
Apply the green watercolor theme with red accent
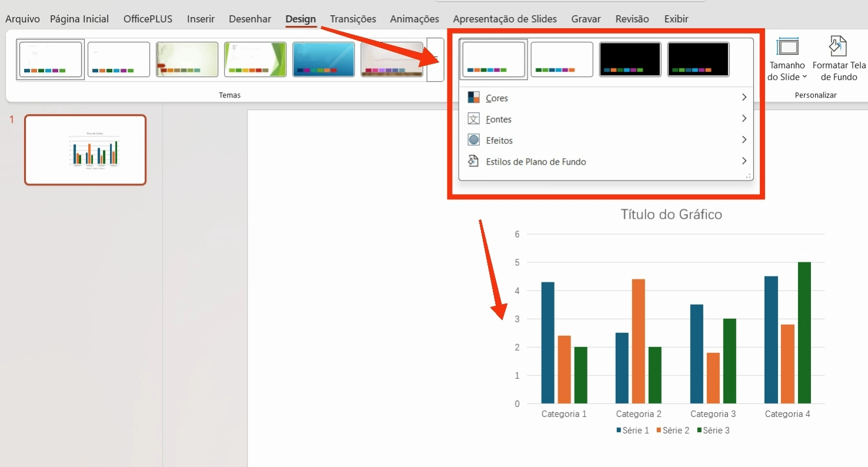tap(187, 59)
